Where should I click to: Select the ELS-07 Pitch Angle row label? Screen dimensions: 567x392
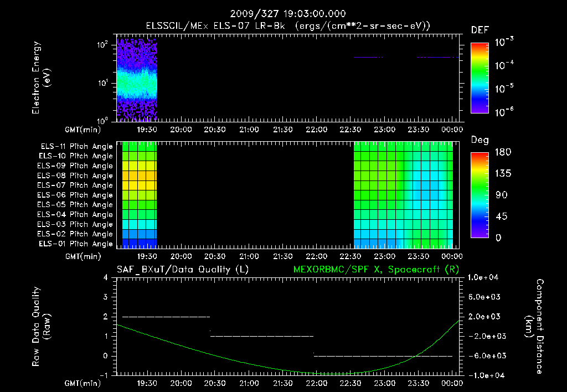pos(75,185)
